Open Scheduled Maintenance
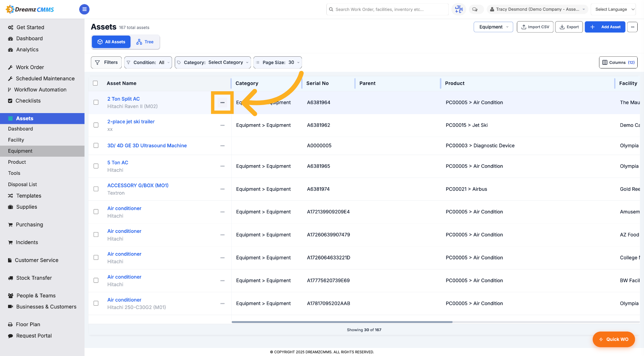644x356 pixels. tap(45, 79)
